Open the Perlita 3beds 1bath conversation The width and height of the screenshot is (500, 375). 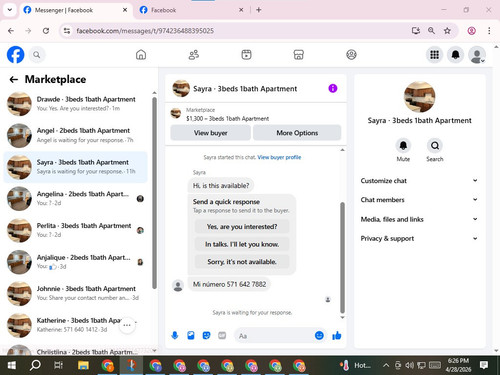[x=76, y=230]
